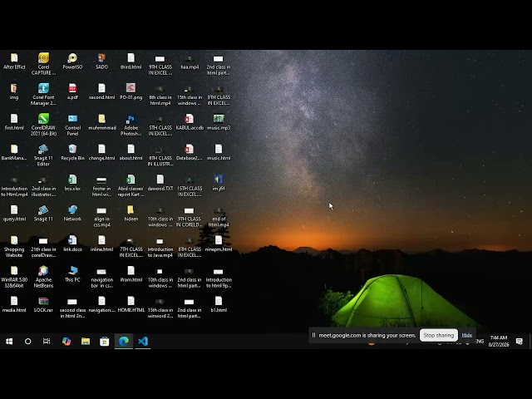Select the align in css.mp4 video
Viewport: 532px width, 399px height.
coord(101,216)
